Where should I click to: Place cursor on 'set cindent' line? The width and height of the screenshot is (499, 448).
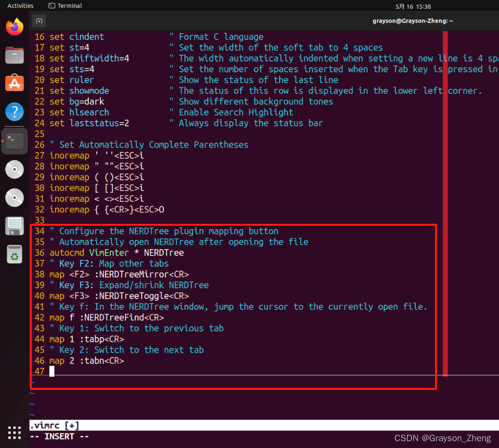pos(77,37)
